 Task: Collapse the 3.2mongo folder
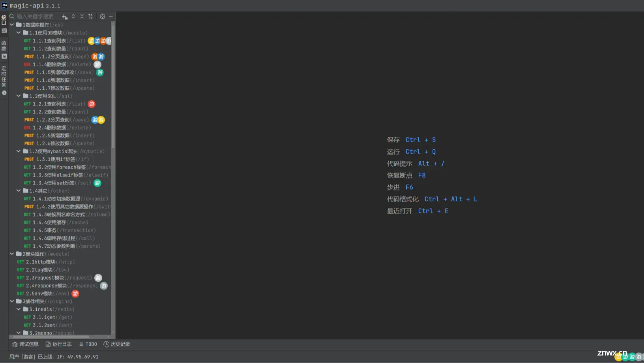(x=19, y=333)
